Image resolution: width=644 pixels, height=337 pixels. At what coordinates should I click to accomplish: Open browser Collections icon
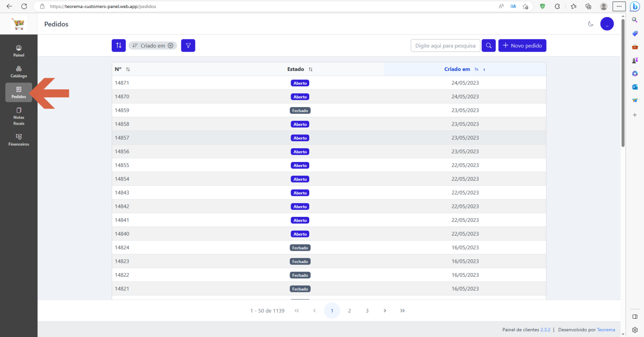click(589, 6)
